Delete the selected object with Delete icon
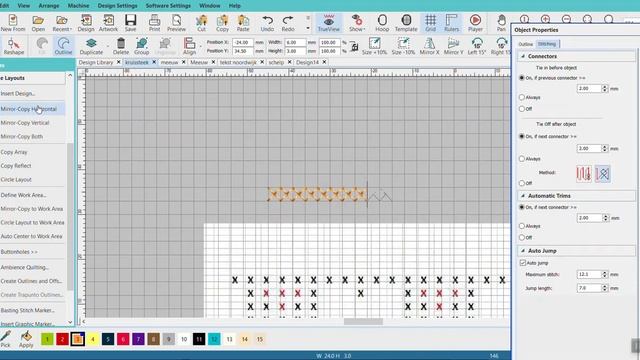This screenshot has height=360, width=640. point(121,46)
